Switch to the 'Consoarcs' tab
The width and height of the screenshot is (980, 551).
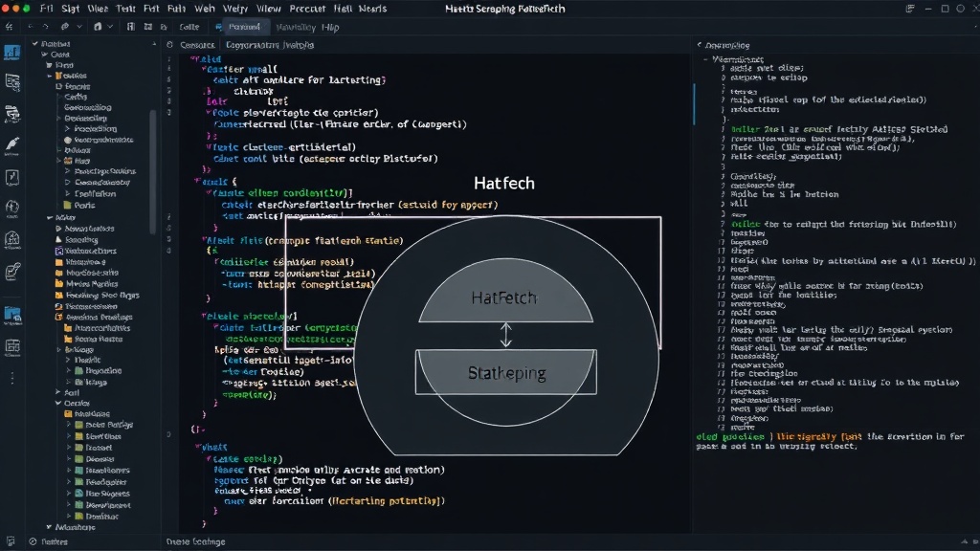click(x=197, y=45)
